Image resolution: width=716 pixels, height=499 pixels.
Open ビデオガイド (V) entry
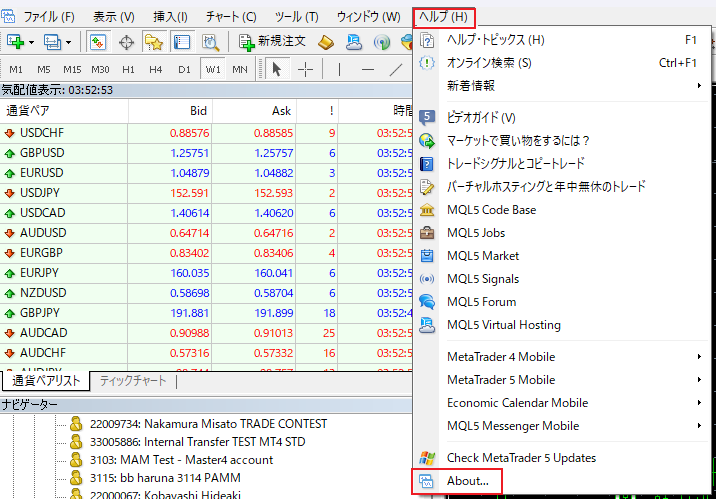[562, 117]
